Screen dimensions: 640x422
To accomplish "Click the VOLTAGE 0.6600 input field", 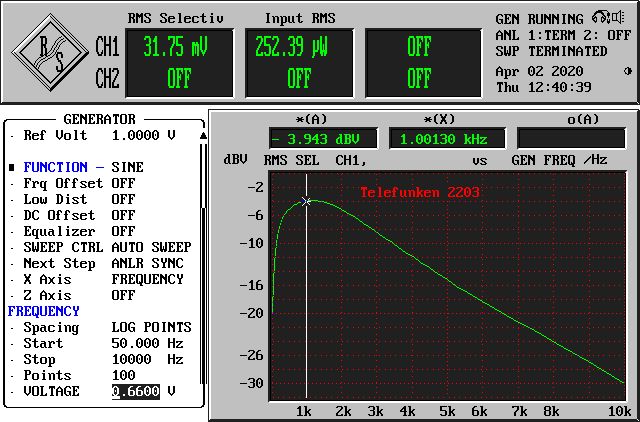I will 135,391.
